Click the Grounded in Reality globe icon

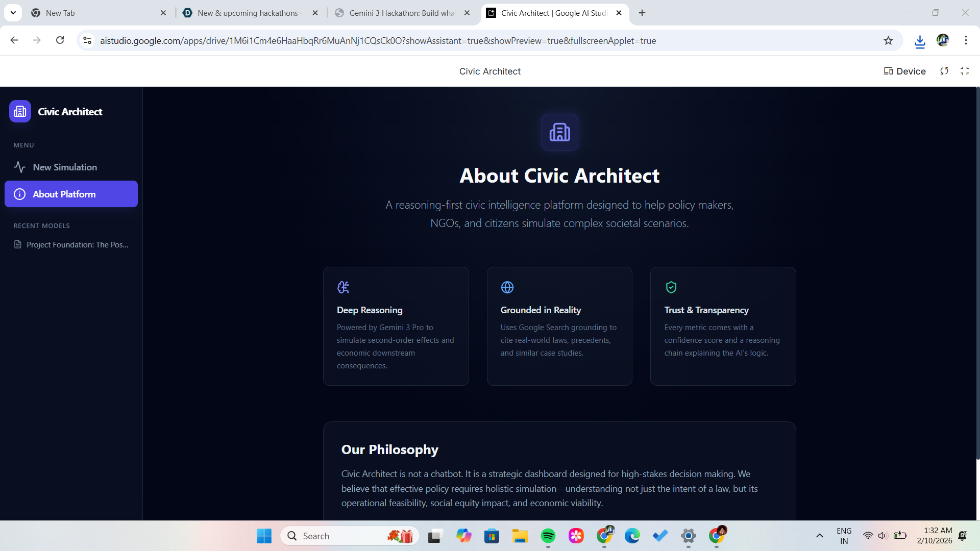(507, 287)
